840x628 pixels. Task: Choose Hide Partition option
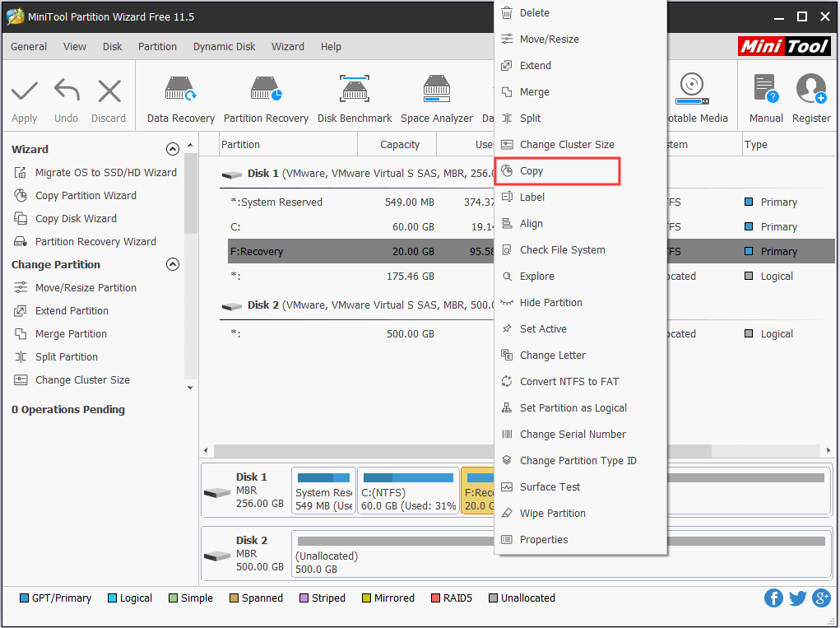(580, 302)
